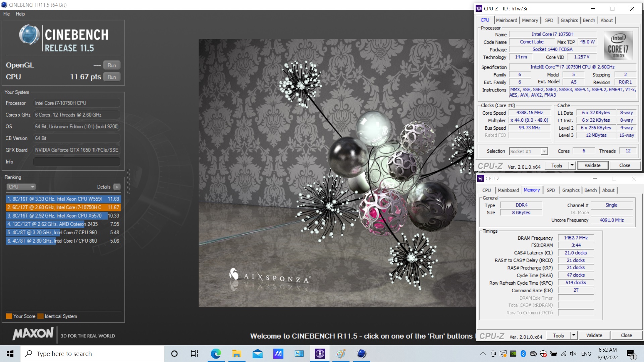Open the contact card app on taskbar

click(x=299, y=354)
